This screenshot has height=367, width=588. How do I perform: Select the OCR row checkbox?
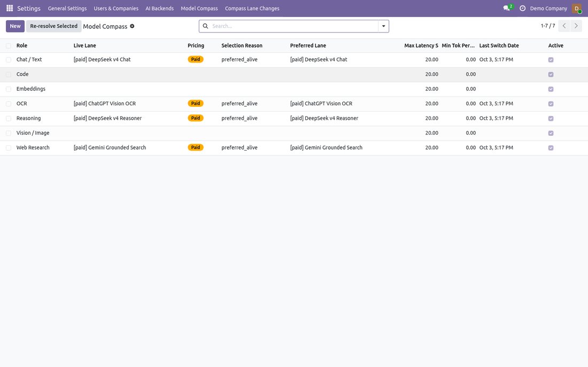click(x=8, y=104)
